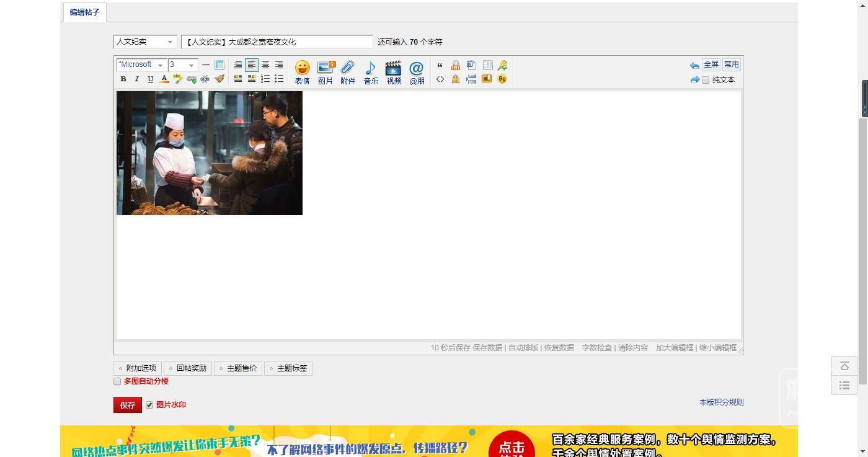
Task: Open the 人文纪实 category dropdown
Action: click(x=145, y=42)
